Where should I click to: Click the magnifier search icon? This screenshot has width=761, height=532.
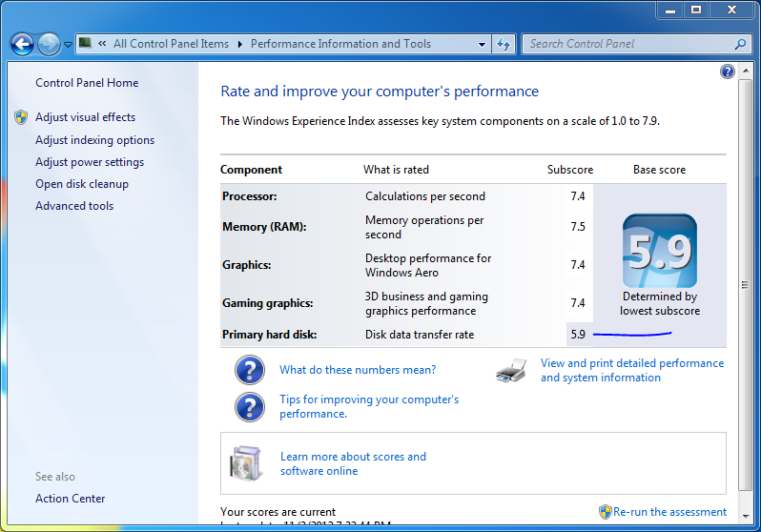point(740,44)
